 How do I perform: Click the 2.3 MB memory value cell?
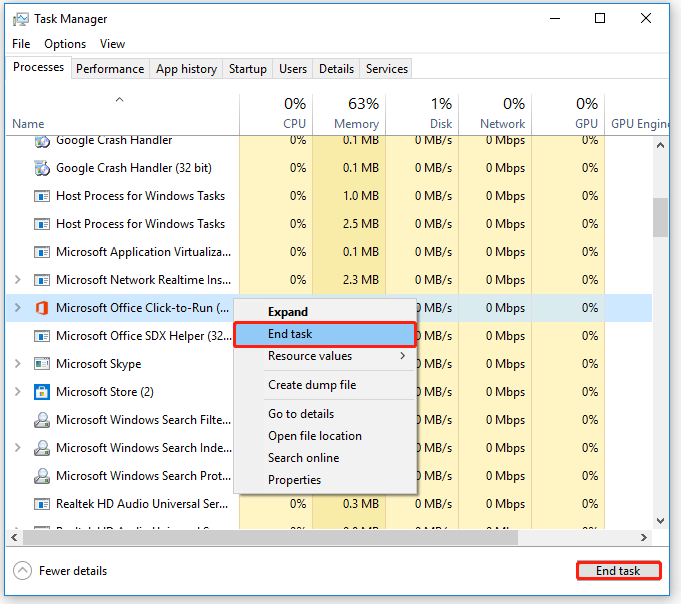[349, 280]
